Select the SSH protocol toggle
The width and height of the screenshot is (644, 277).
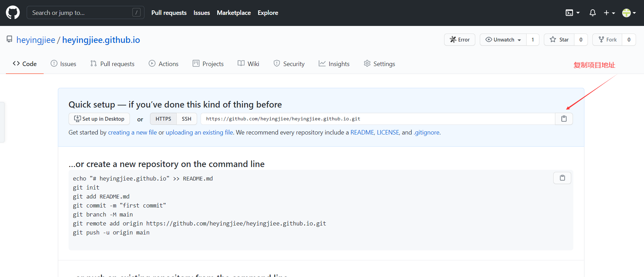(187, 119)
